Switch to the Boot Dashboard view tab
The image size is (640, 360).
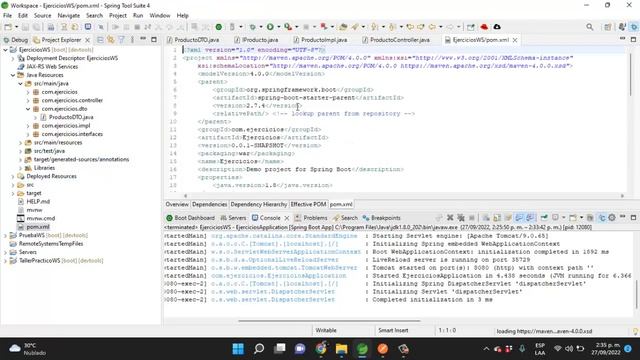coord(190,218)
